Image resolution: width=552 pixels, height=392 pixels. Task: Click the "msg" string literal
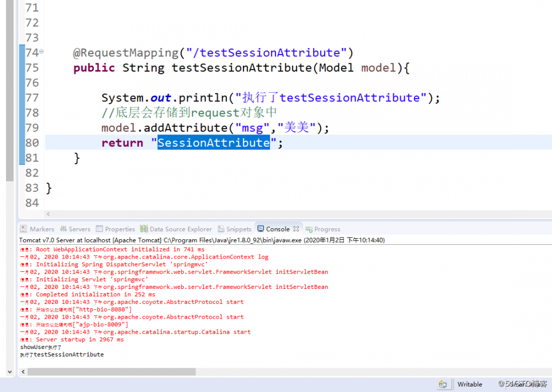click(x=252, y=127)
